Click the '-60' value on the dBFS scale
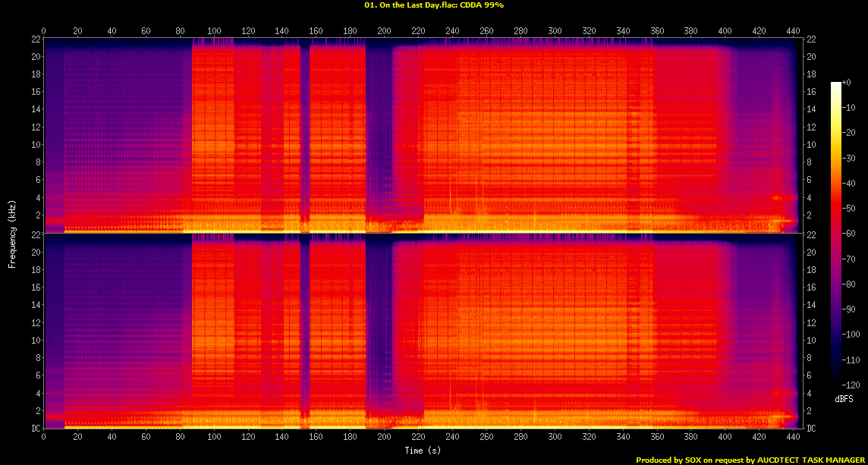Image resolution: width=868 pixels, height=465 pixels. pos(848,234)
